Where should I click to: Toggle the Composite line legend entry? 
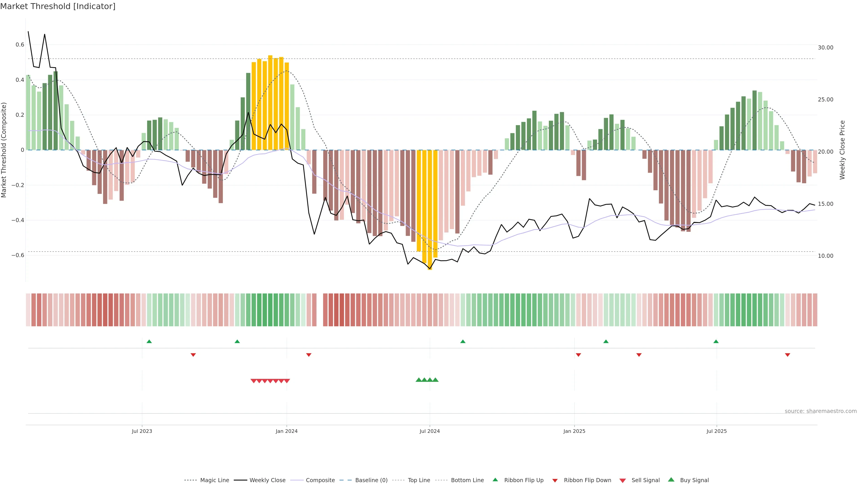tap(320, 480)
